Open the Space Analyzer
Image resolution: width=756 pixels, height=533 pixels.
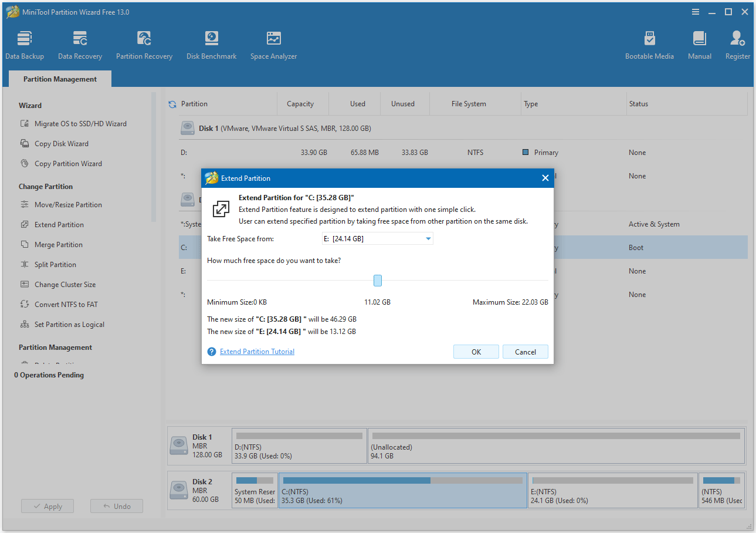click(x=273, y=44)
